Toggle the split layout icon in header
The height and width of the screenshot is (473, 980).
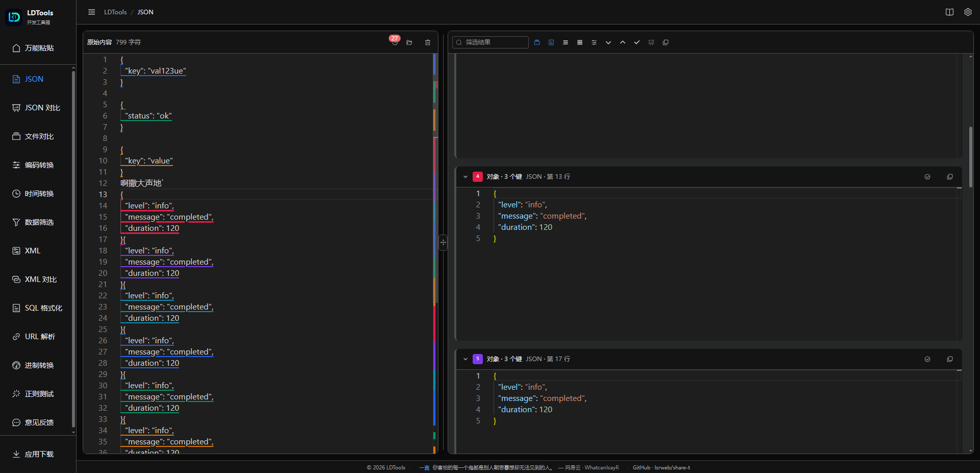coord(949,12)
